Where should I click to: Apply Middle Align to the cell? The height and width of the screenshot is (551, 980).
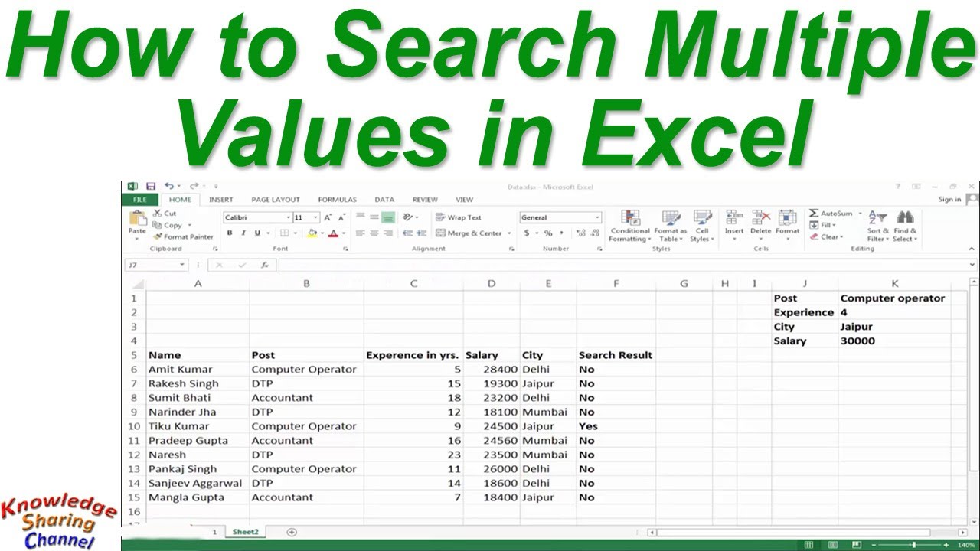[x=374, y=217]
